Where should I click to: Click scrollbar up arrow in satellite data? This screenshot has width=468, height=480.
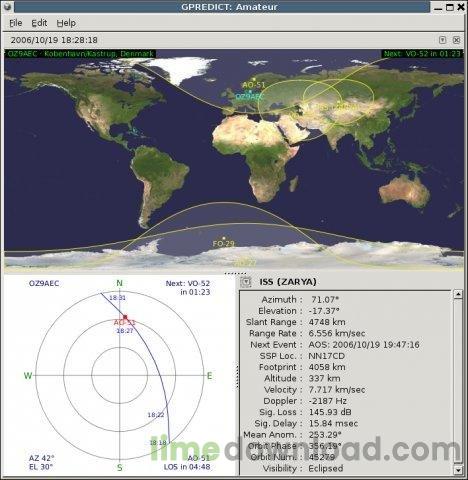458,294
